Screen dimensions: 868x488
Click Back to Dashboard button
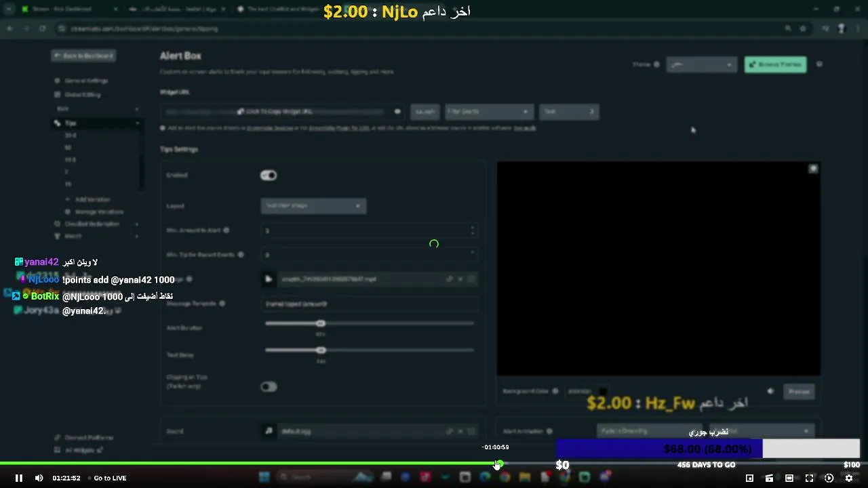point(83,56)
